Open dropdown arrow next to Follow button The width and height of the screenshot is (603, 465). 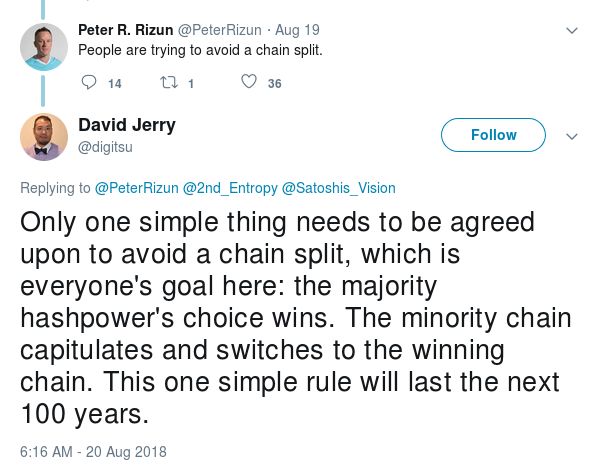pyautogui.click(x=573, y=137)
